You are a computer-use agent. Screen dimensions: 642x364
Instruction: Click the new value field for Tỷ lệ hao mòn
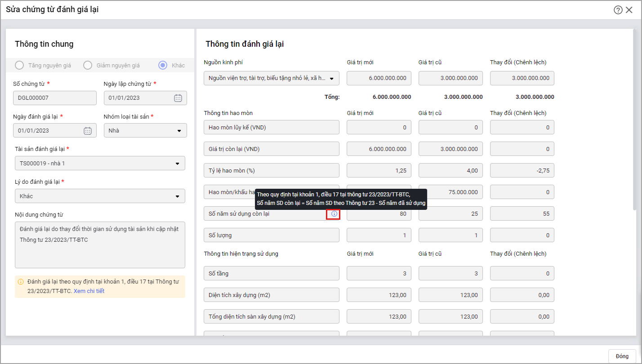coord(379,170)
